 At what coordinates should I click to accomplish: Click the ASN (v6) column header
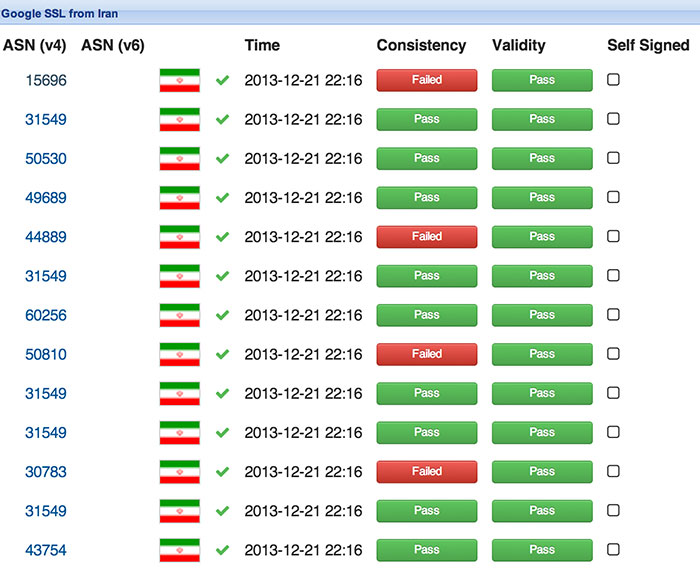pyautogui.click(x=112, y=46)
